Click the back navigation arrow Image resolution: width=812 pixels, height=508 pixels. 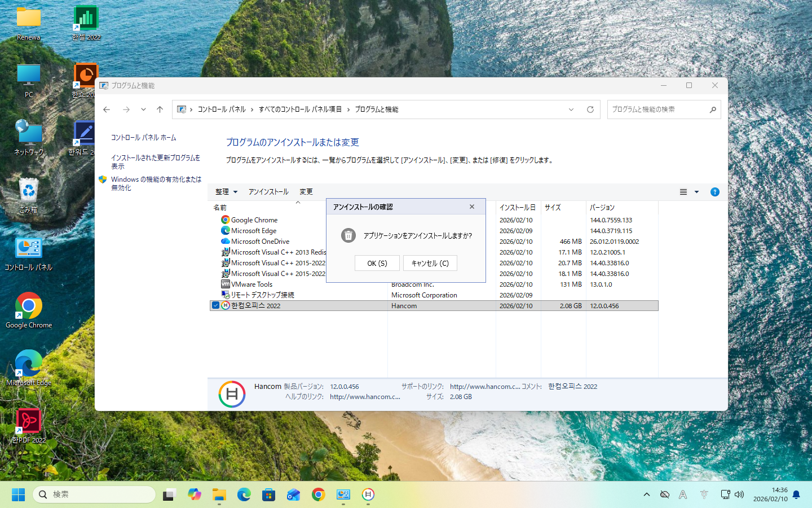click(x=107, y=110)
